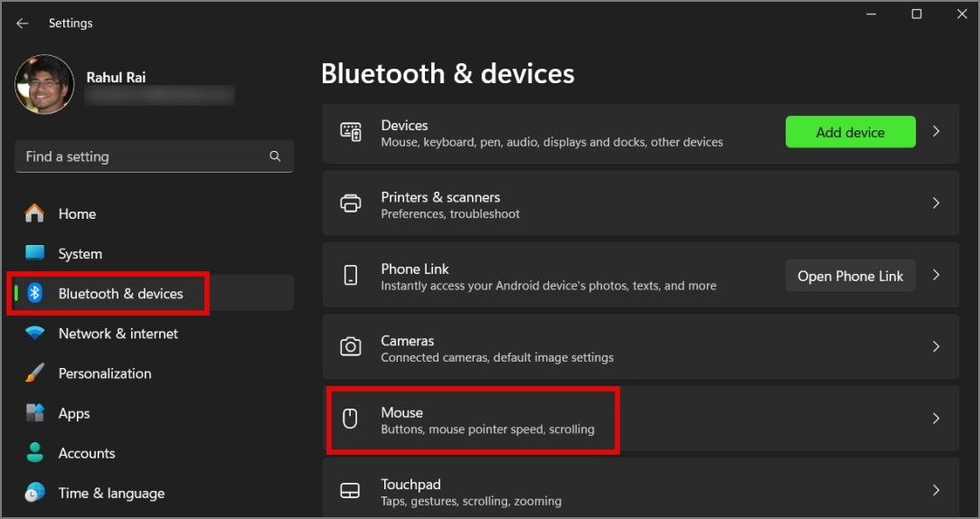Click the System monitor icon

[x=34, y=253]
